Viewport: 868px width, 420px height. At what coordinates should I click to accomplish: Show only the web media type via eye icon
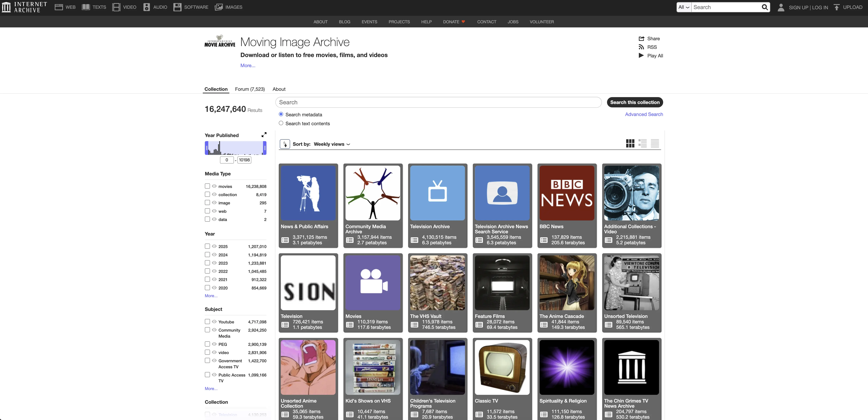[214, 211]
